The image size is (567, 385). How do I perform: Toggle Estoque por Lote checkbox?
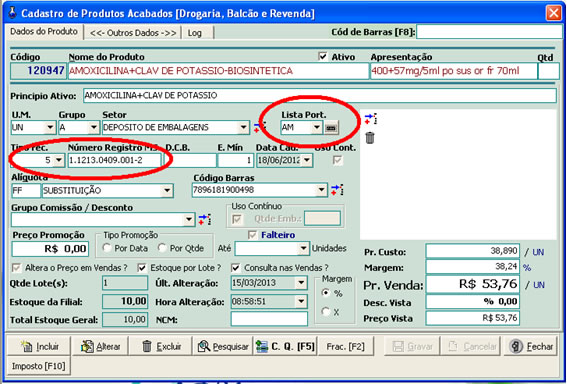click(x=142, y=268)
